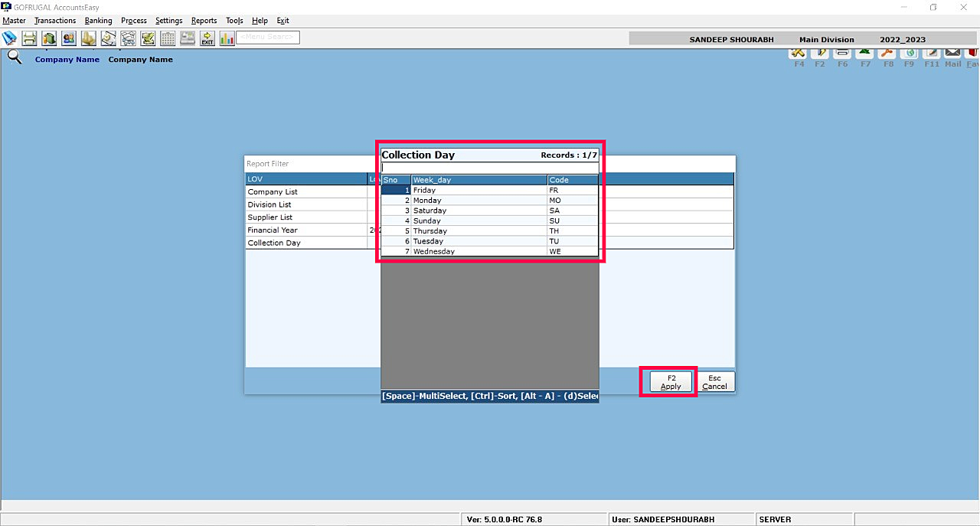The height and width of the screenshot is (526, 980).
Task: Open the Master menu
Action: (15, 21)
